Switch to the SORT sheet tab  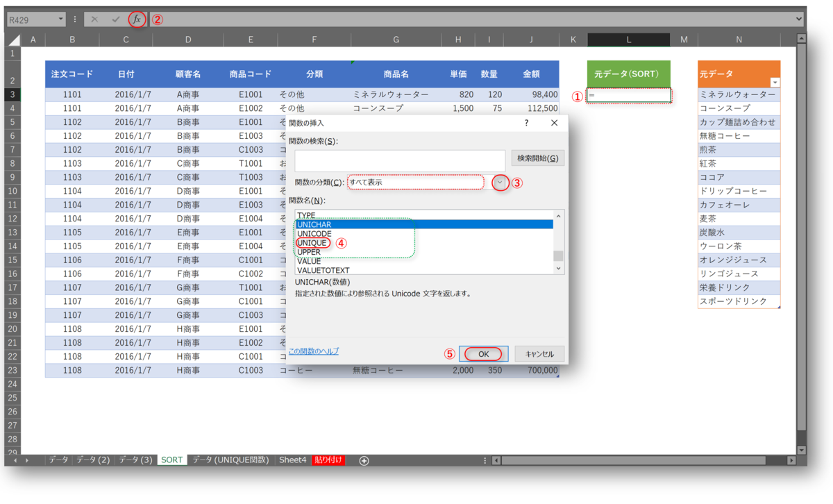[x=172, y=460]
